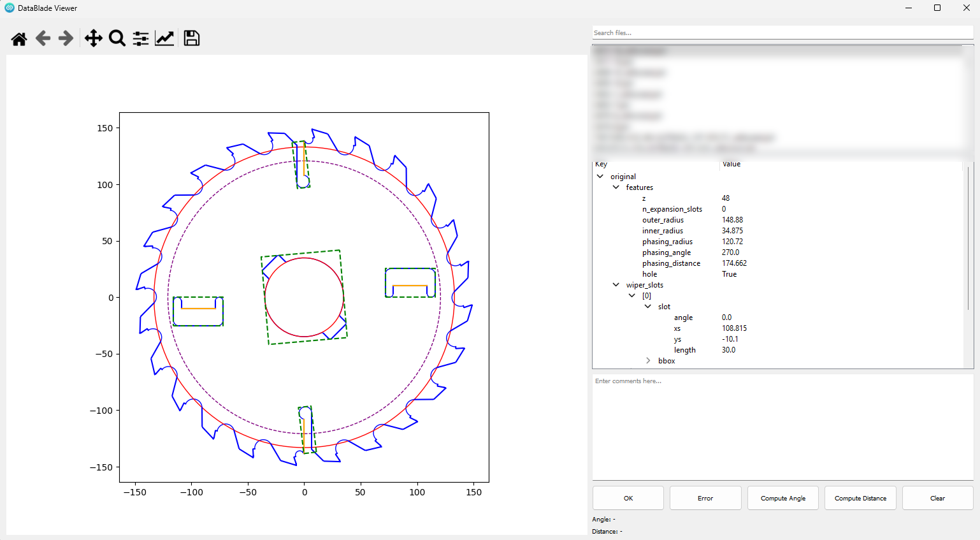Collapse the wiper_slots node
This screenshot has width=980, height=540.
(616, 285)
